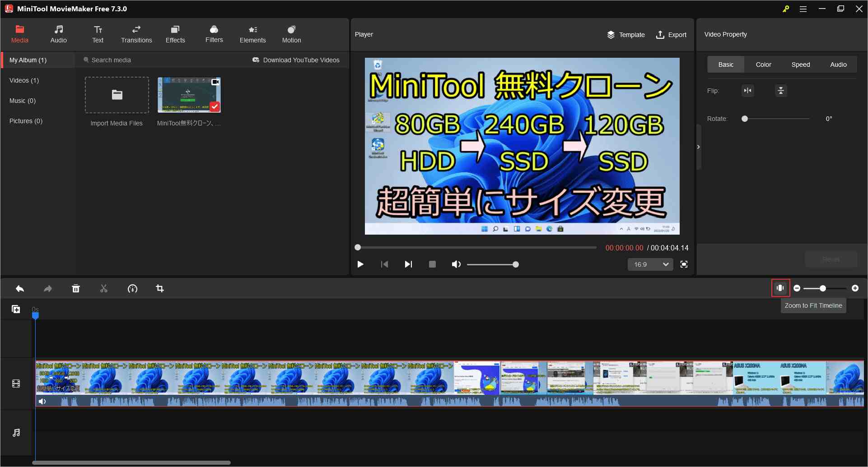Open the Elements tab
This screenshot has height=467, width=868.
pos(253,34)
